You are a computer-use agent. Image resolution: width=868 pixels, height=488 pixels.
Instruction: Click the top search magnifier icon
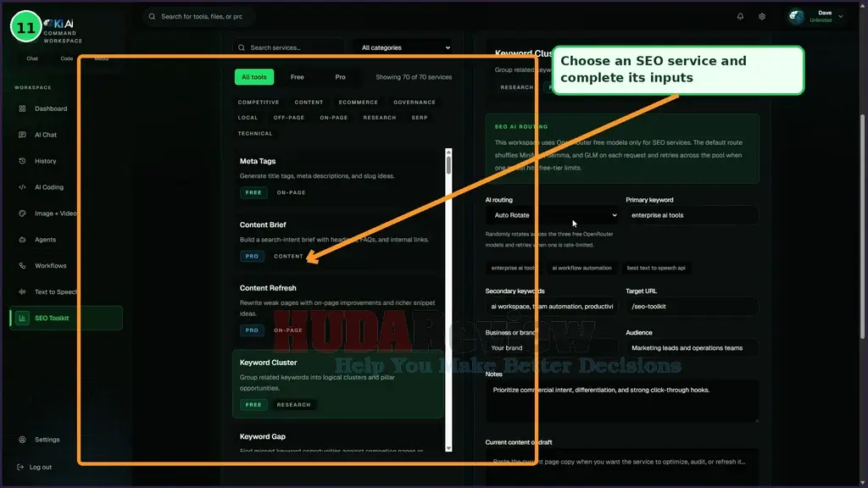coord(152,17)
